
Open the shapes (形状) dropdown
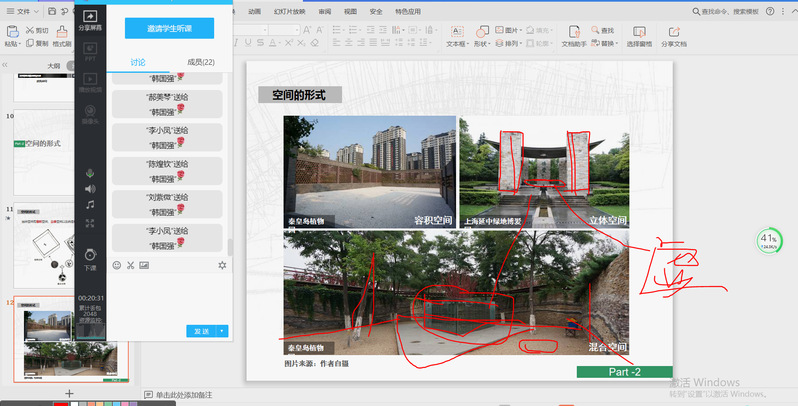[483, 44]
